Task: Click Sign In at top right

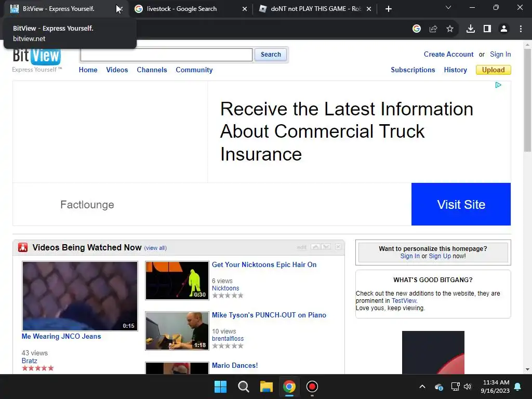Action: tap(500, 54)
